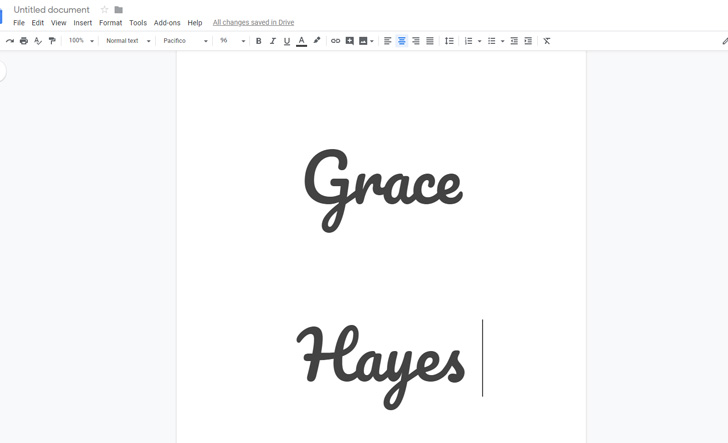Star the Untitled document
The image size is (728, 443).
104,9
